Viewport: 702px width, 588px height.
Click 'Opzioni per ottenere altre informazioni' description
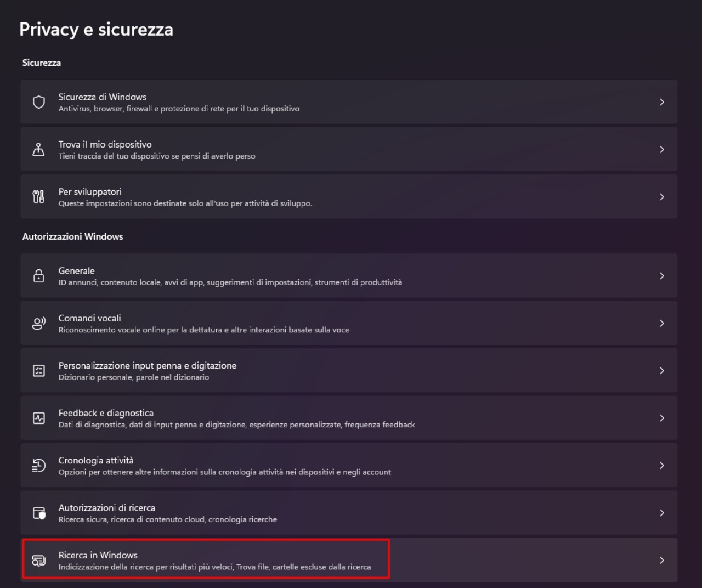pos(225,472)
